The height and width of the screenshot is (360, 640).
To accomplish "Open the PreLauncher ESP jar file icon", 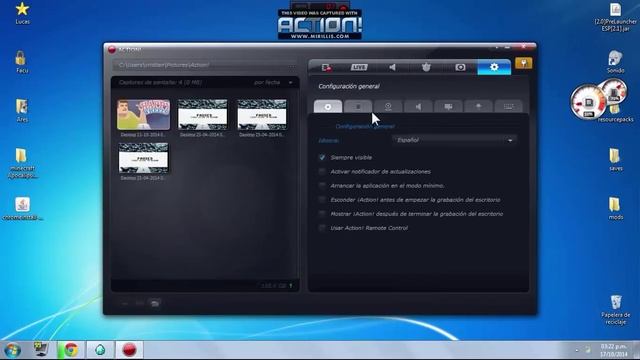I will [x=616, y=17].
